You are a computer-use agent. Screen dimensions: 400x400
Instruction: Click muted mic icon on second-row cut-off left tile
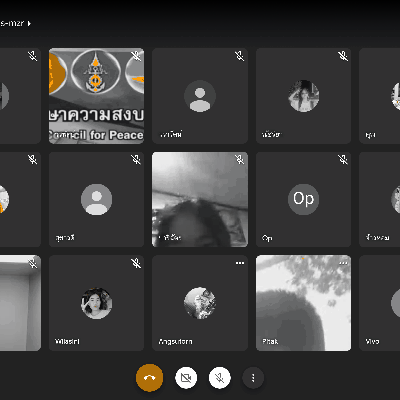pos(33,159)
